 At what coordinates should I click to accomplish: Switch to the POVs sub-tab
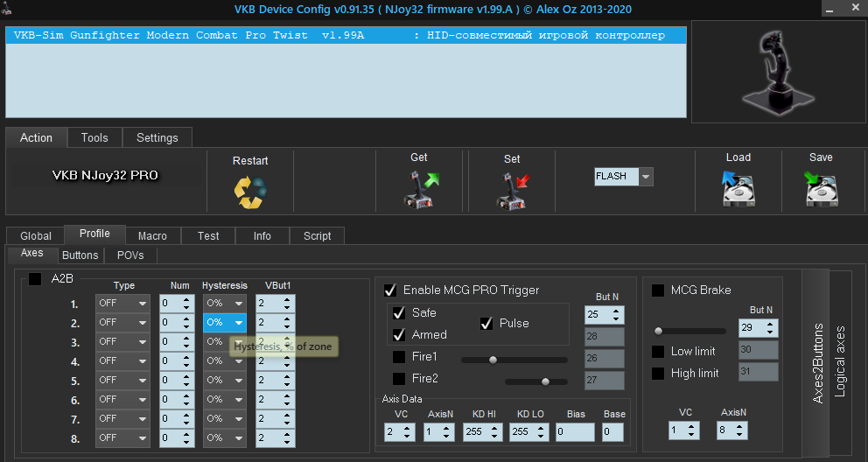(130, 255)
